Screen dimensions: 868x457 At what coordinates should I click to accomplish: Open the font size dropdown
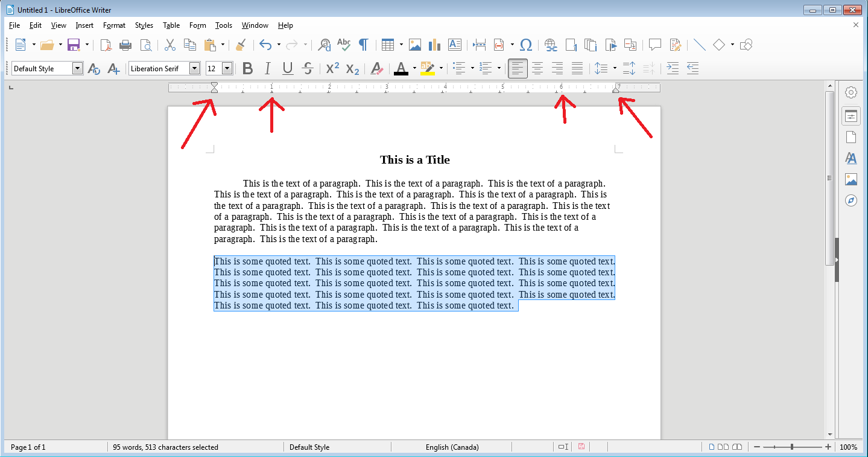(227, 68)
